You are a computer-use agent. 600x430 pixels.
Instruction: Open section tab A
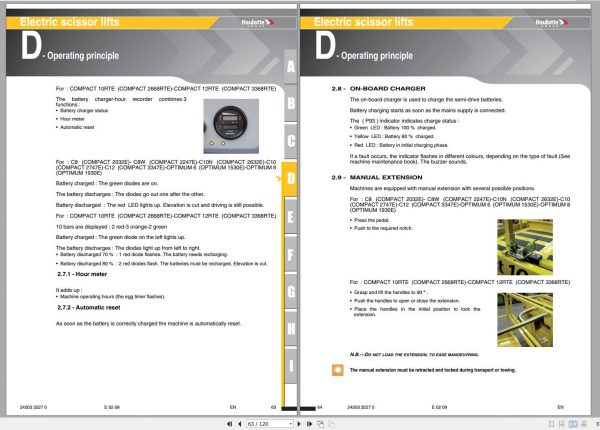pyautogui.click(x=291, y=67)
